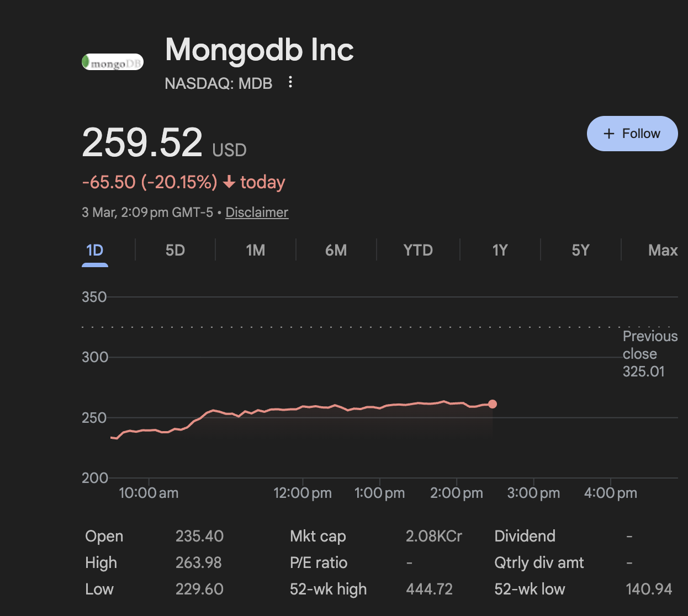Click the Follow button
The image size is (688, 616).
(x=632, y=133)
